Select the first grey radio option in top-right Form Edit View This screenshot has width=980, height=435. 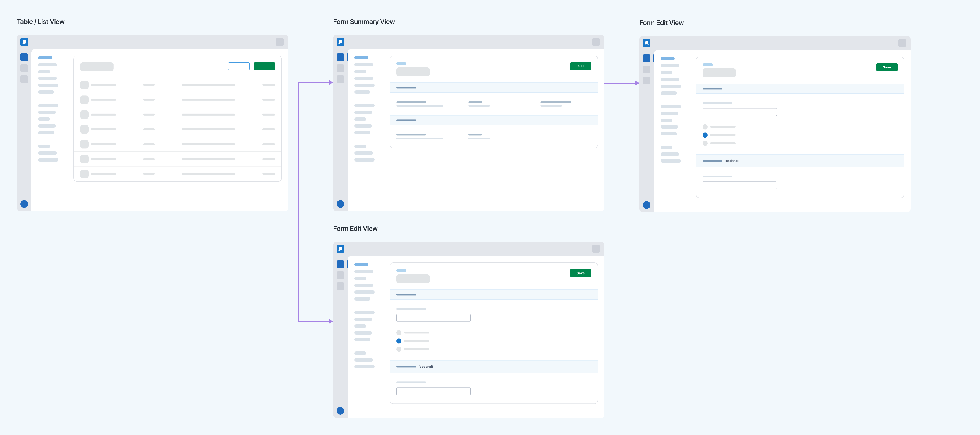point(705,127)
